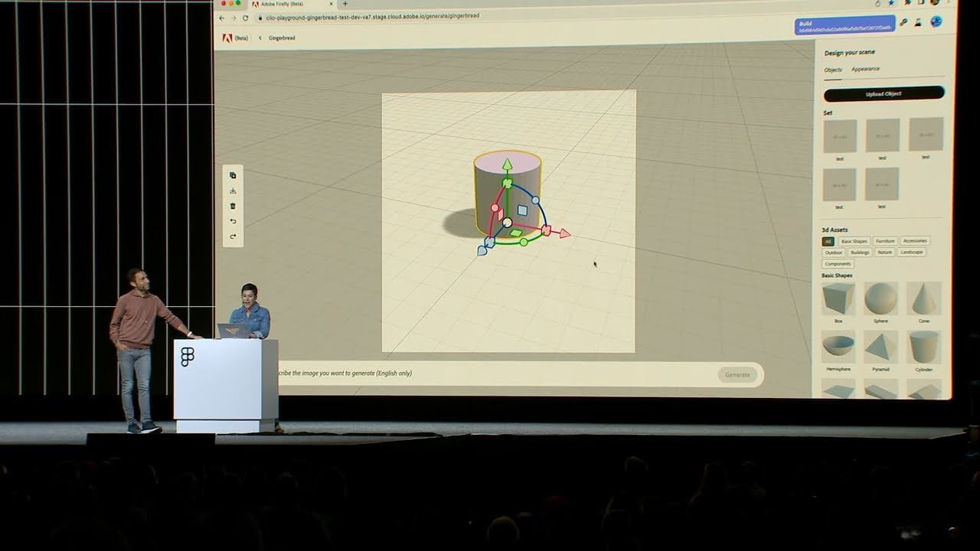This screenshot has width=980, height=551.
Task: Open a new browser tab with plus button
Action: pyautogui.click(x=345, y=4)
